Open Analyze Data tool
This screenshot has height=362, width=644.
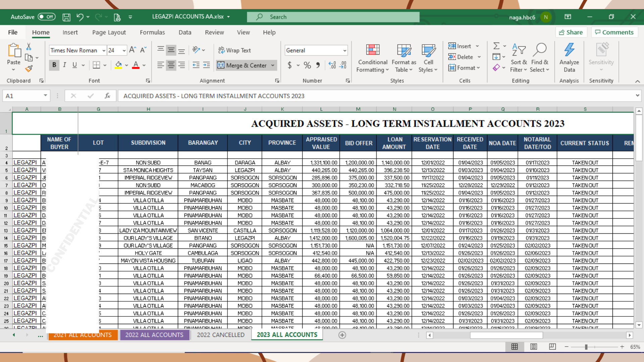569,58
